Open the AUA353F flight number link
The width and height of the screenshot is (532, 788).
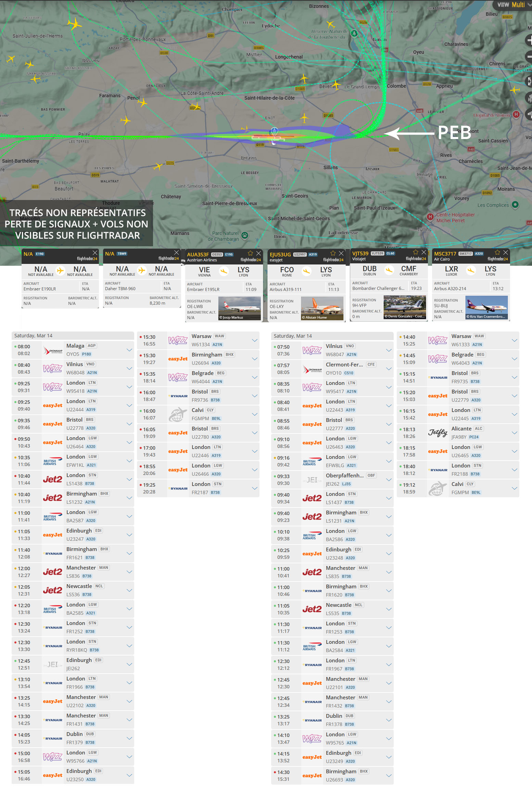(198, 254)
